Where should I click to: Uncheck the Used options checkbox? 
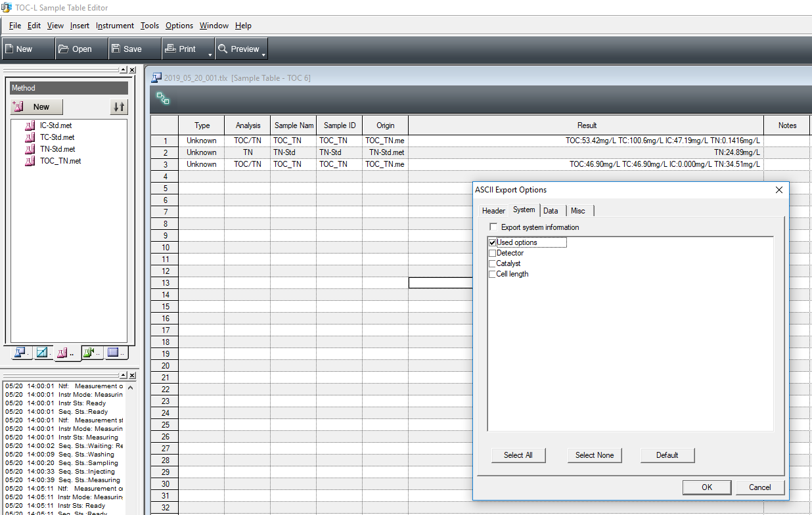tap(492, 242)
